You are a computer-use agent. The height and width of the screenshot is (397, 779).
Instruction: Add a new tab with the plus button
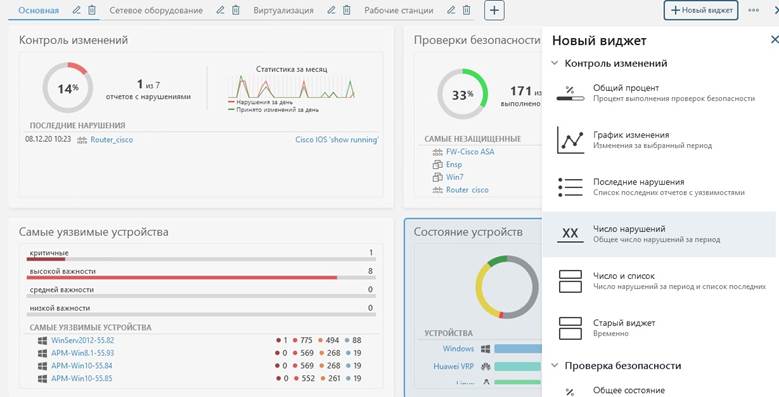click(494, 10)
